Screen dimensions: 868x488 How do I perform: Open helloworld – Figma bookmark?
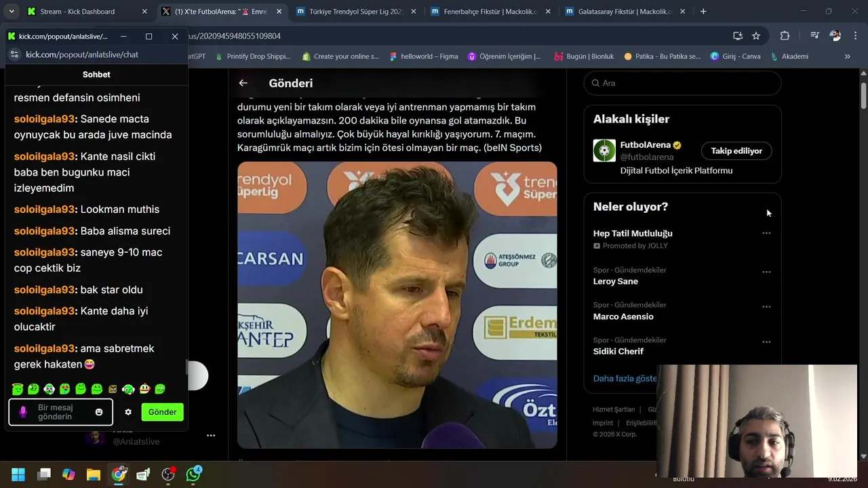coord(423,56)
